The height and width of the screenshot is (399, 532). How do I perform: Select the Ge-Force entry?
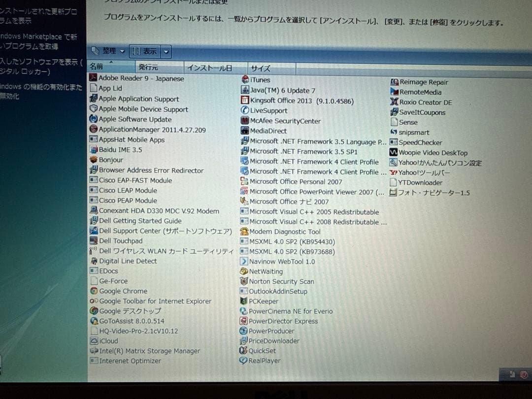[109, 281]
